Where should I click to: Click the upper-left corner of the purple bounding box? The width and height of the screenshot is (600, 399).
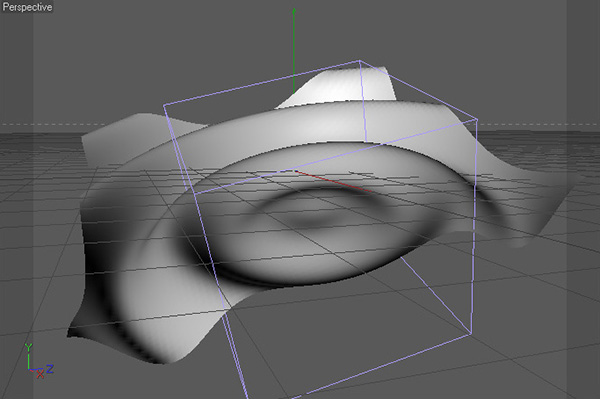click(164, 105)
